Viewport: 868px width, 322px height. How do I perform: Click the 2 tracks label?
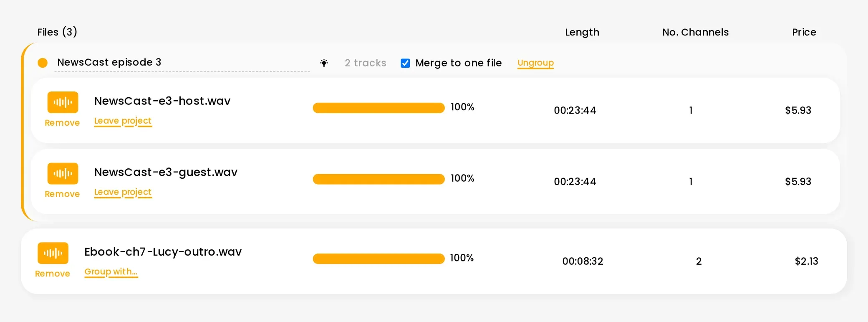[x=366, y=63]
